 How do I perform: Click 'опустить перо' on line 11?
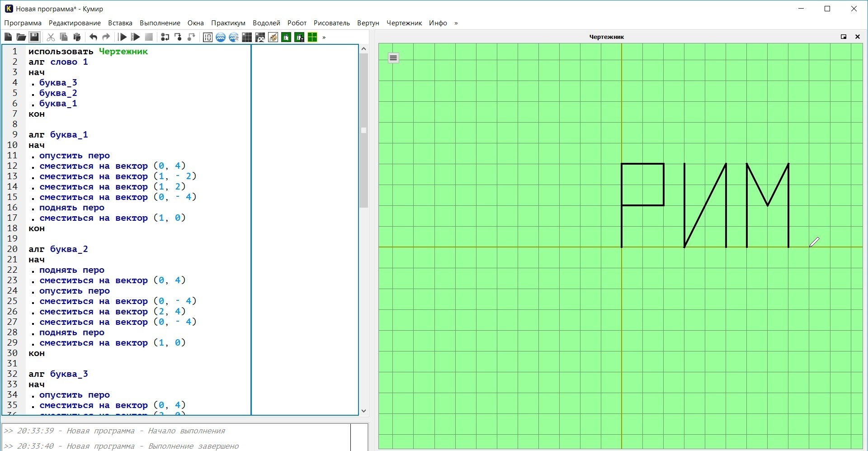(x=75, y=156)
